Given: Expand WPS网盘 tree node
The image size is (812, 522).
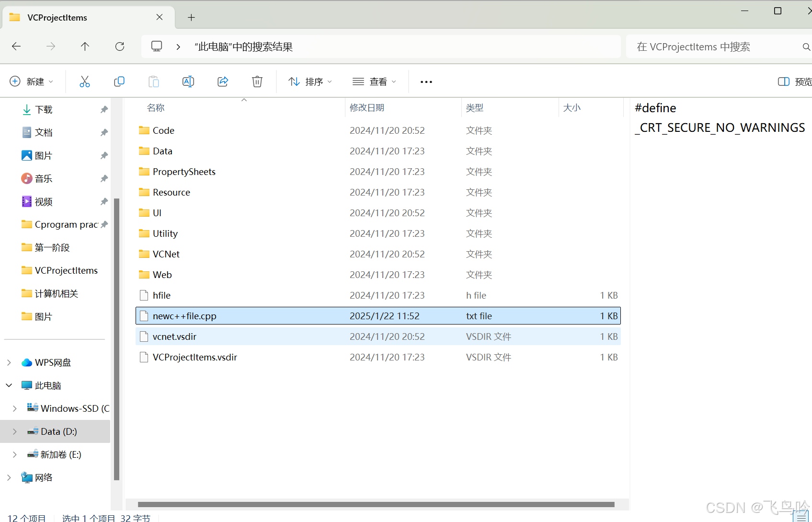Looking at the screenshot, I should click(9, 363).
